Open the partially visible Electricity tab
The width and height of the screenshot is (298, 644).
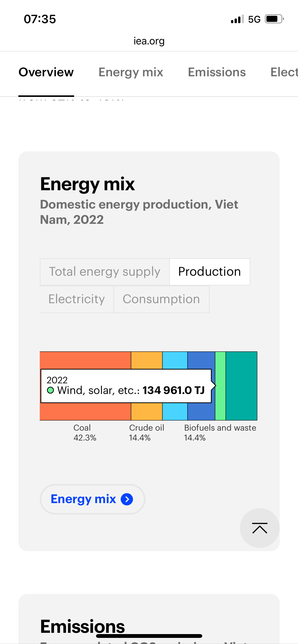[x=284, y=72]
